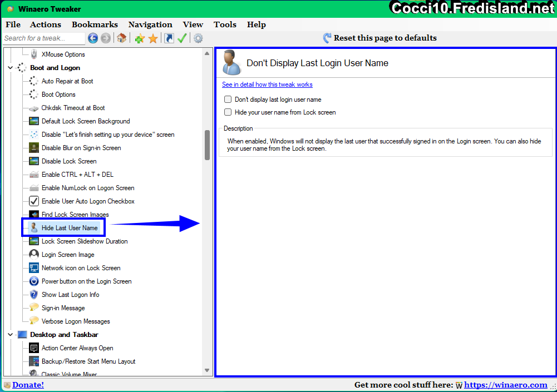The width and height of the screenshot is (557, 392).
Task: Enable Don't display last login user name
Action: [x=228, y=100]
